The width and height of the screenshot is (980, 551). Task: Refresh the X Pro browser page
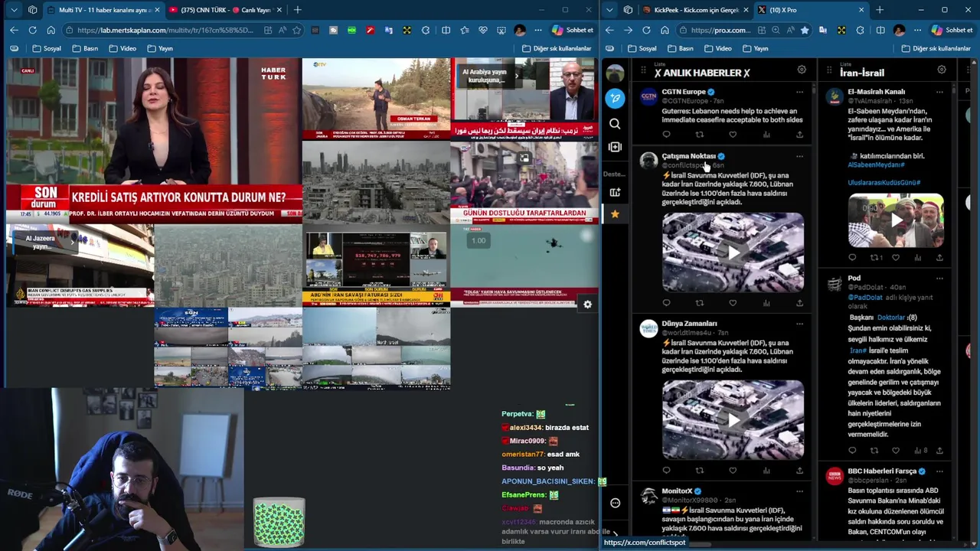pyautogui.click(x=646, y=30)
